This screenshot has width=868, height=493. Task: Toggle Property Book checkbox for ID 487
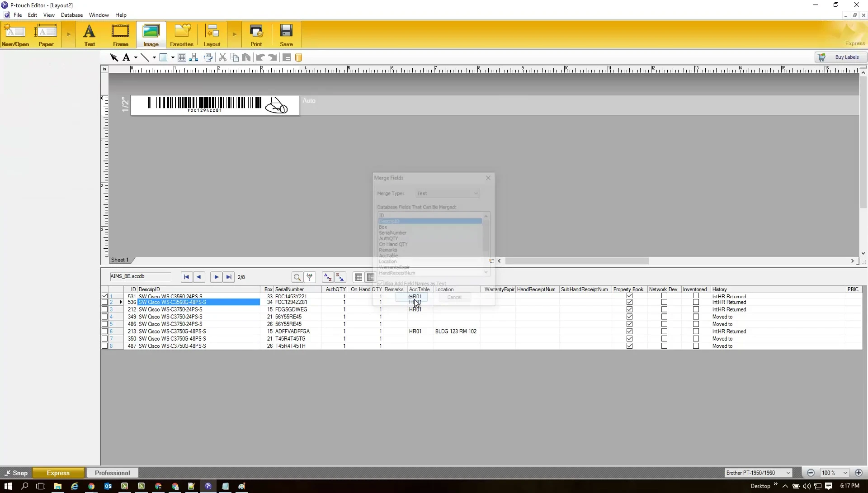[x=629, y=346]
